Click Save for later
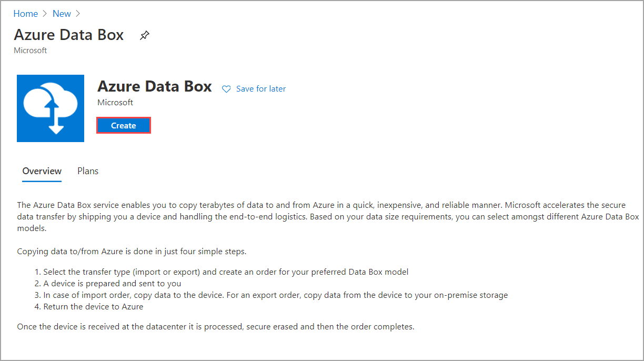 (x=260, y=88)
